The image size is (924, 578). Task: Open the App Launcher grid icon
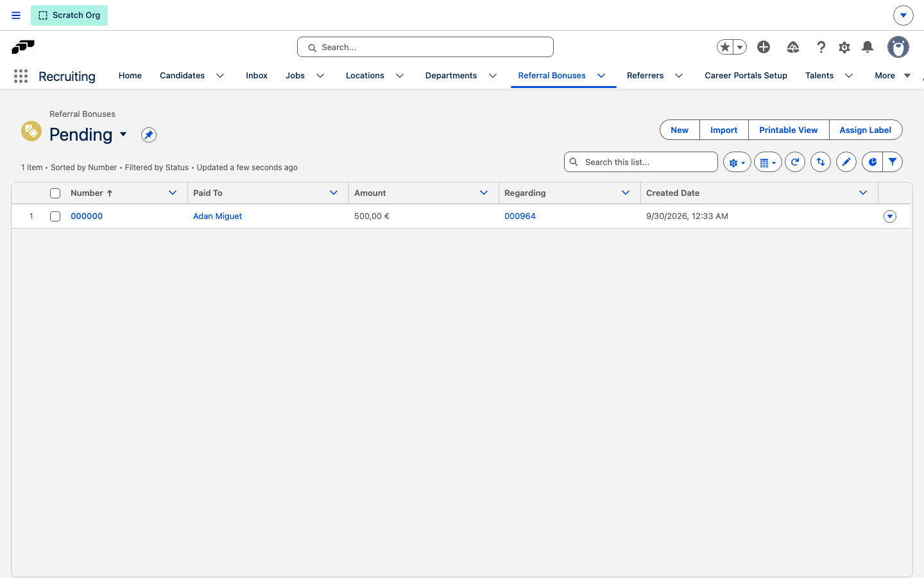pos(21,76)
